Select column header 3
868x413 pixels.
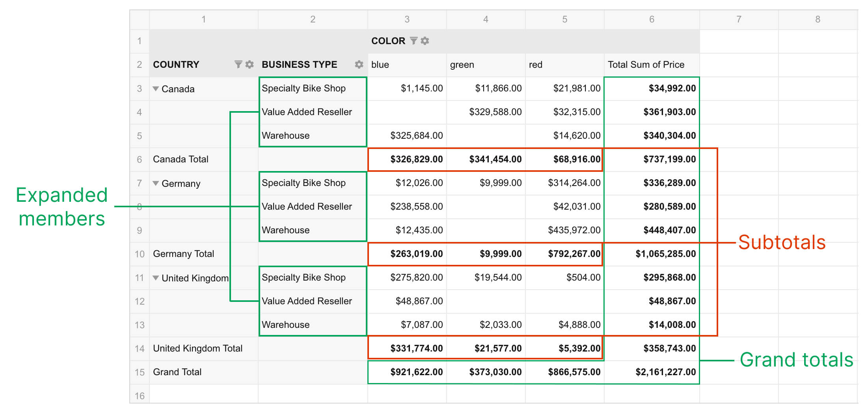point(407,19)
